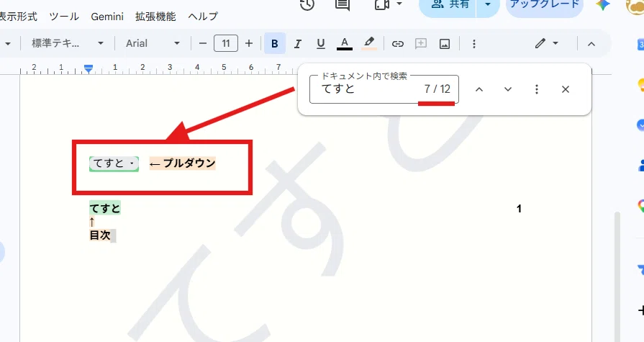Open the 拡張機能 menu

[x=155, y=17]
